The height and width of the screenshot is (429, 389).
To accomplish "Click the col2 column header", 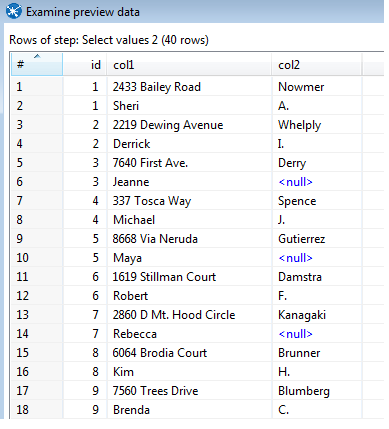I will click(x=317, y=64).
